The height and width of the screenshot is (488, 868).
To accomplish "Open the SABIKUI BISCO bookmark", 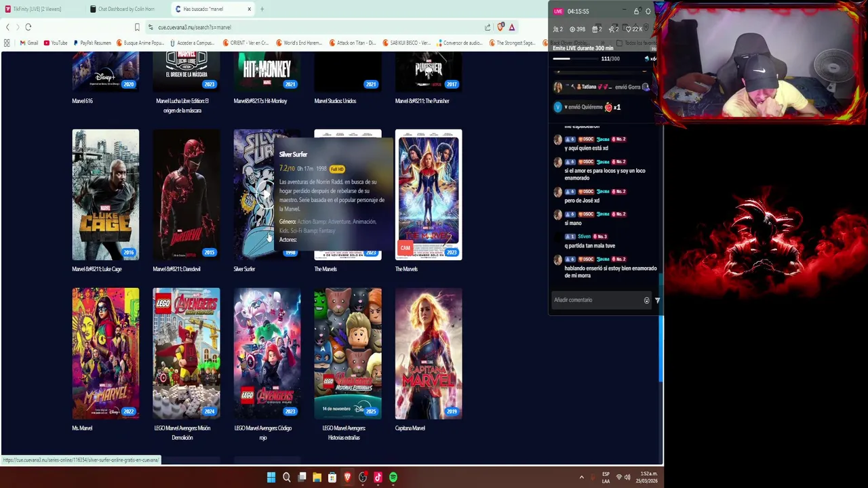I will click(407, 43).
